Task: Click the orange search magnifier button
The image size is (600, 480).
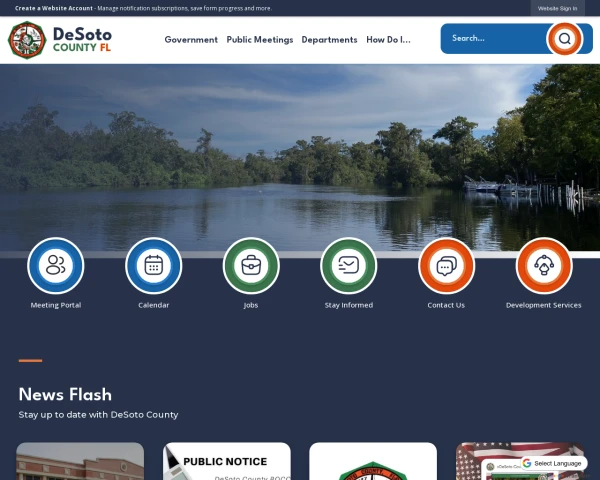Action: 564,39
